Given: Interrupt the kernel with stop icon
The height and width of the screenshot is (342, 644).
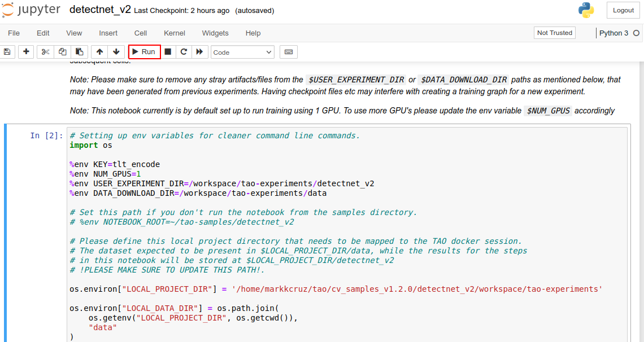Looking at the screenshot, I should tap(168, 52).
